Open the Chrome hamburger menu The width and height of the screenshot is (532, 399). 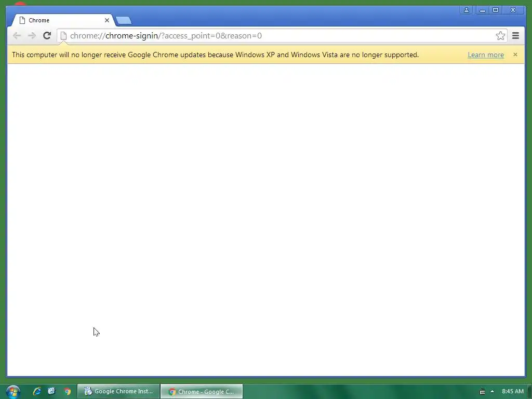pyautogui.click(x=516, y=36)
